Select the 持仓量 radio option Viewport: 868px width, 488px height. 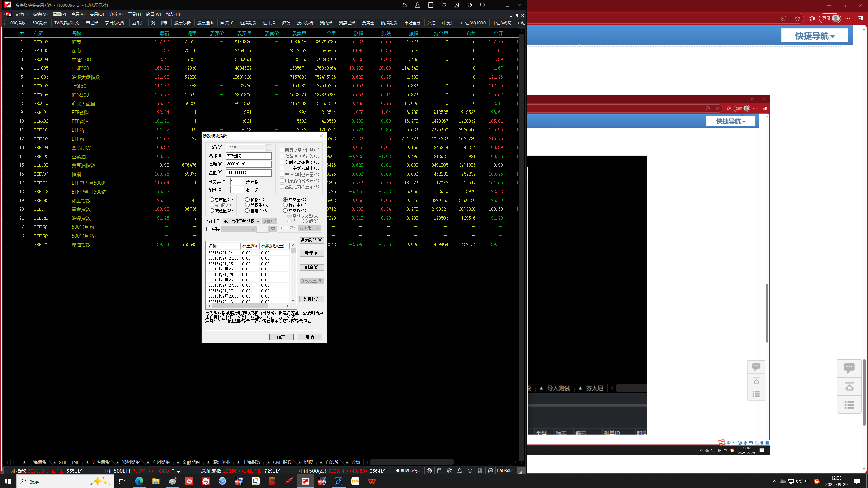[x=285, y=205]
